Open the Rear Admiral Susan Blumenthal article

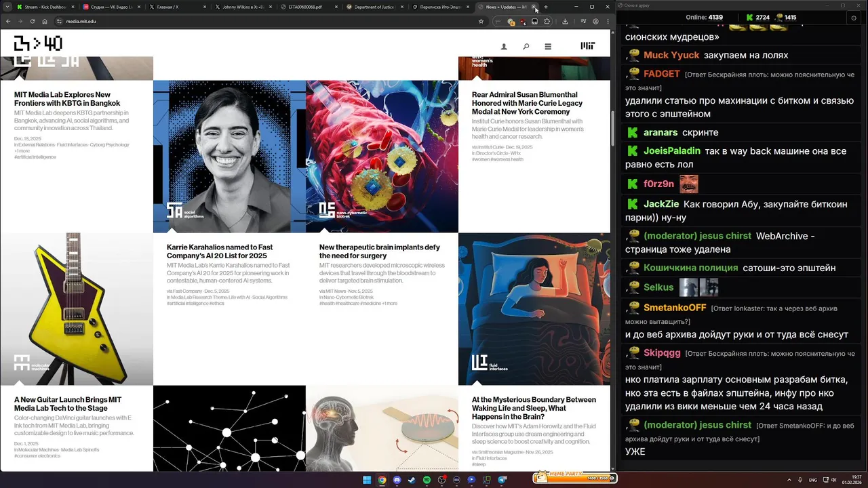[x=527, y=103]
